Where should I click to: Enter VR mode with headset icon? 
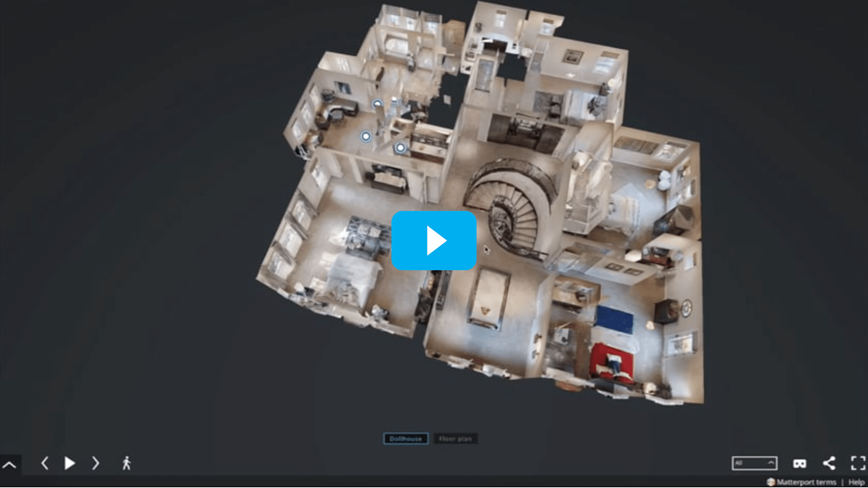pyautogui.click(x=799, y=463)
